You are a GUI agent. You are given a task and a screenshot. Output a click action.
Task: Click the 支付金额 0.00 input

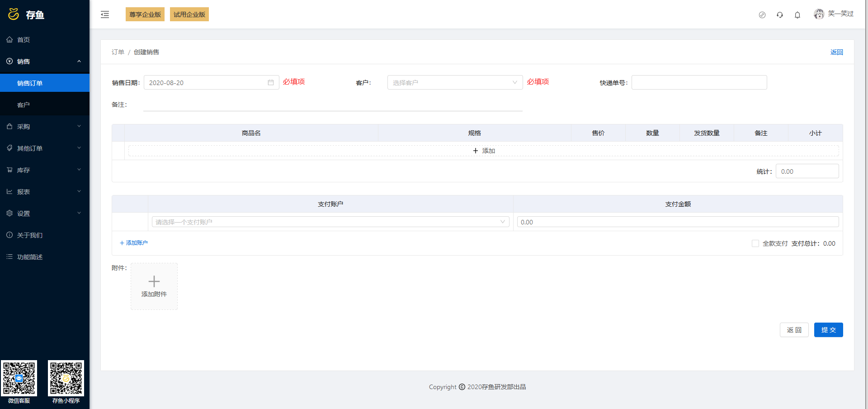(678, 222)
